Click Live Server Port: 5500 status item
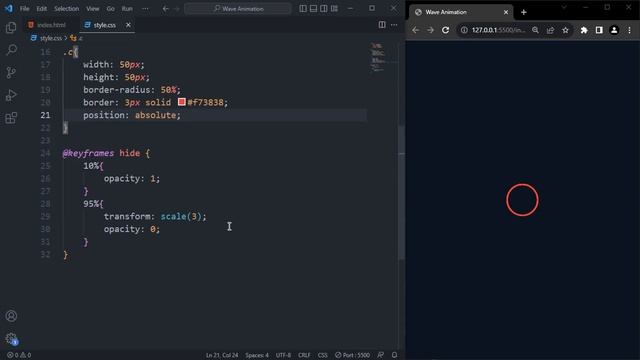Image resolution: width=640 pixels, height=360 pixels. [x=353, y=355]
